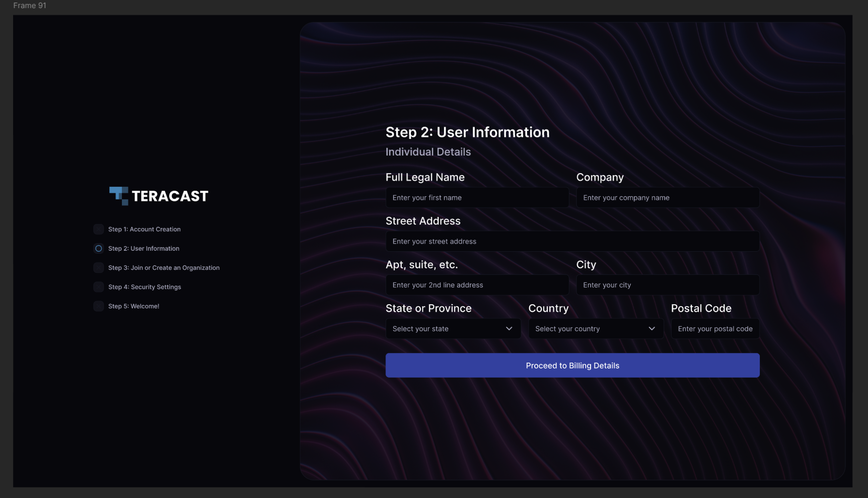Click the Step 4 Security Settings indicator
Screen dimensions: 868x498
(99, 287)
